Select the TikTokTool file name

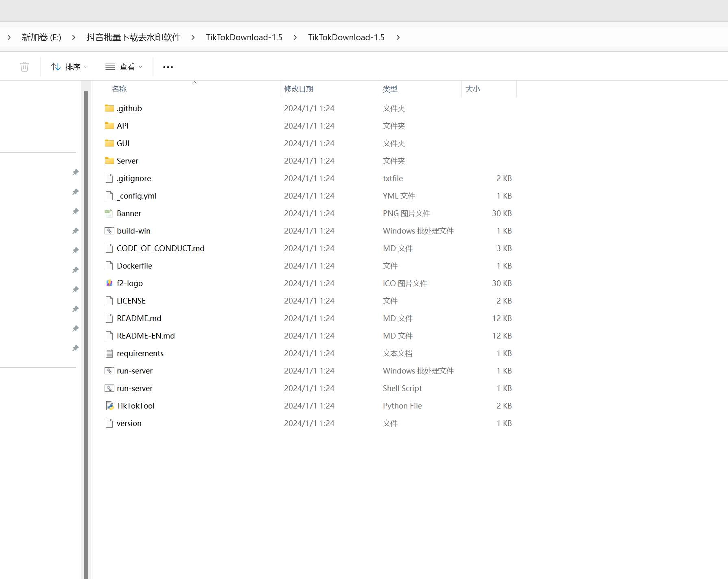point(136,406)
